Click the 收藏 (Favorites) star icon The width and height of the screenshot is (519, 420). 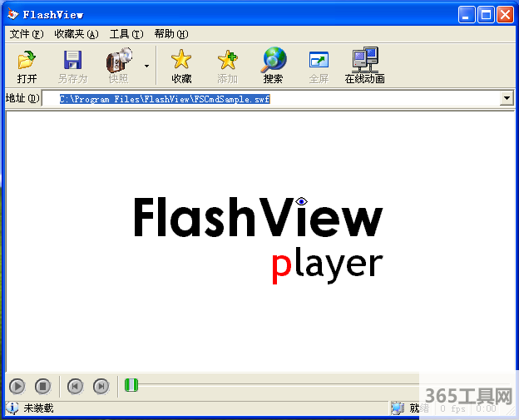pos(181,61)
